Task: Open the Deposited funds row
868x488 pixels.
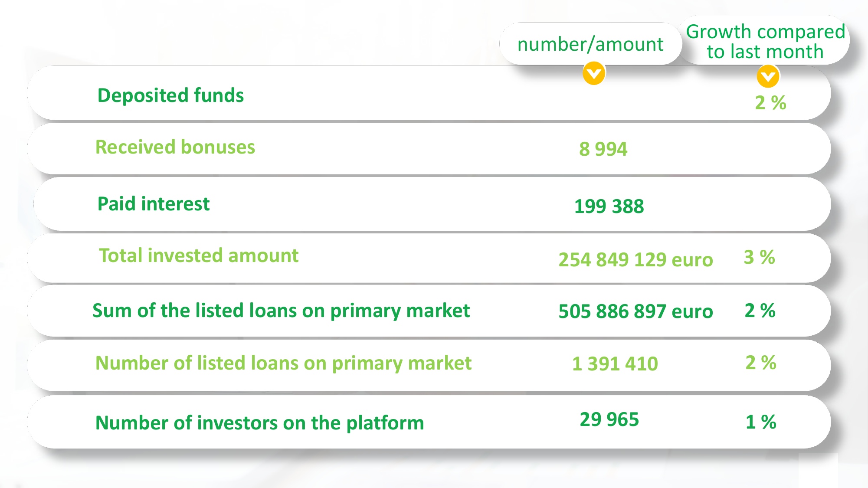Action: (x=429, y=93)
